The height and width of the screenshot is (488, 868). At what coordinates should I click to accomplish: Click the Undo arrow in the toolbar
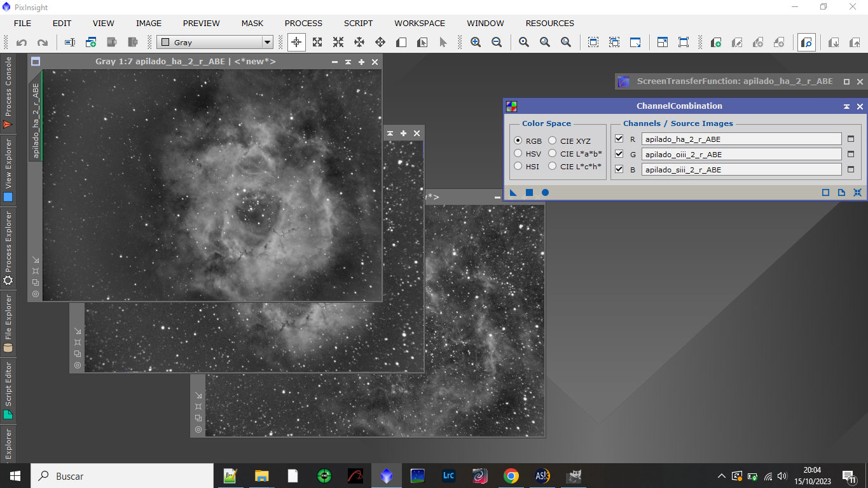click(22, 43)
